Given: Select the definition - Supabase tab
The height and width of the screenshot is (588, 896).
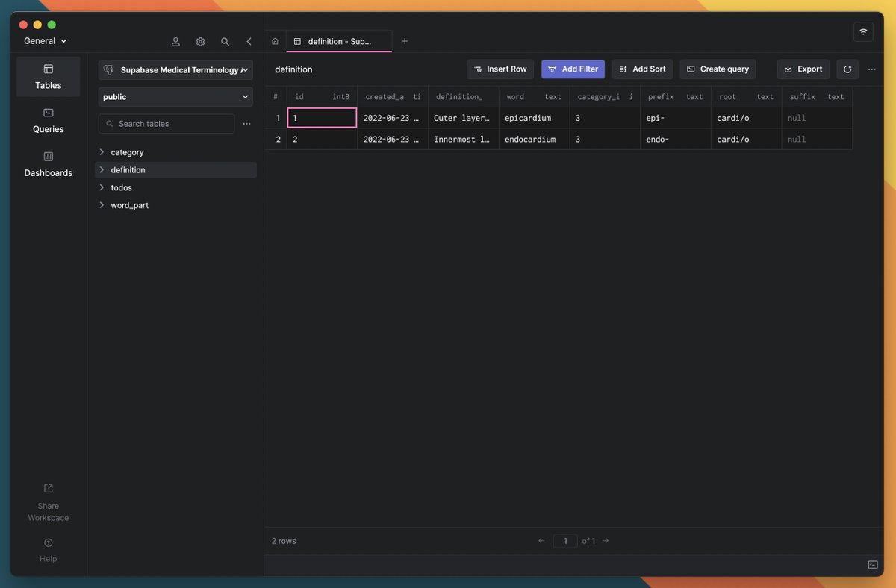Looking at the screenshot, I should pos(339,41).
